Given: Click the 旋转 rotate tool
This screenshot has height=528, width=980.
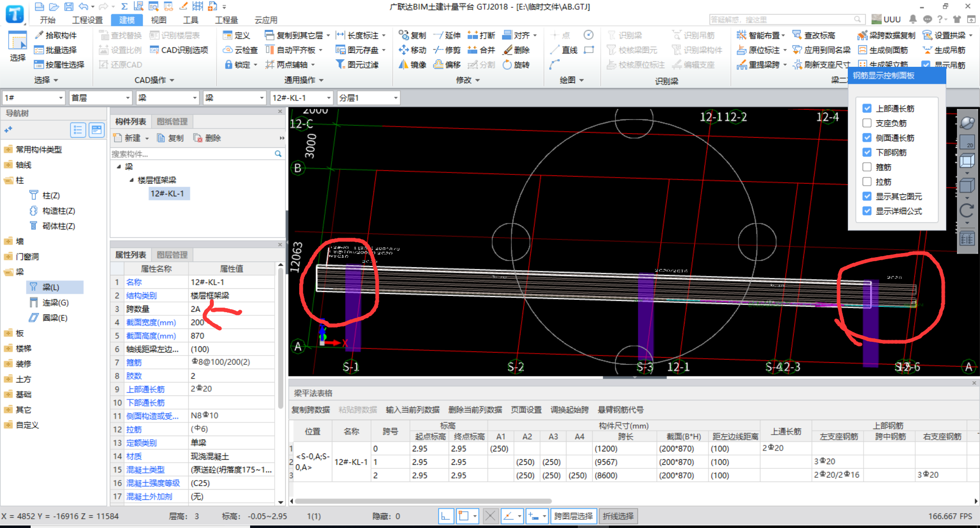Looking at the screenshot, I should [516, 65].
